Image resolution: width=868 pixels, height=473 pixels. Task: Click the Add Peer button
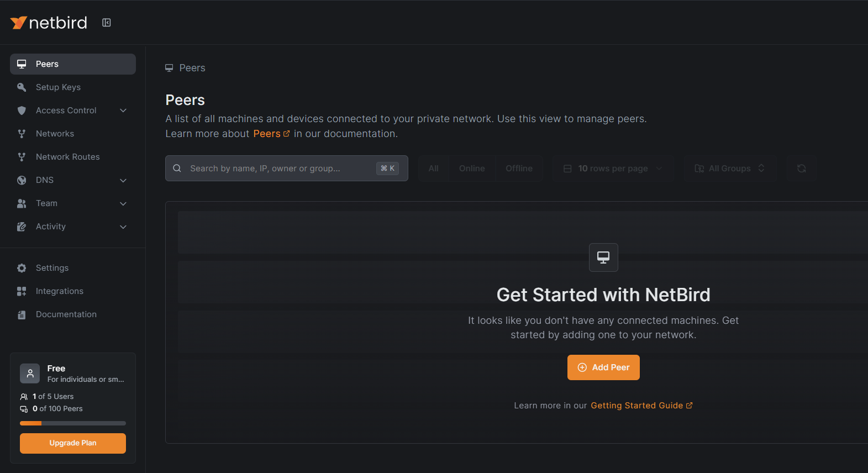click(x=603, y=367)
